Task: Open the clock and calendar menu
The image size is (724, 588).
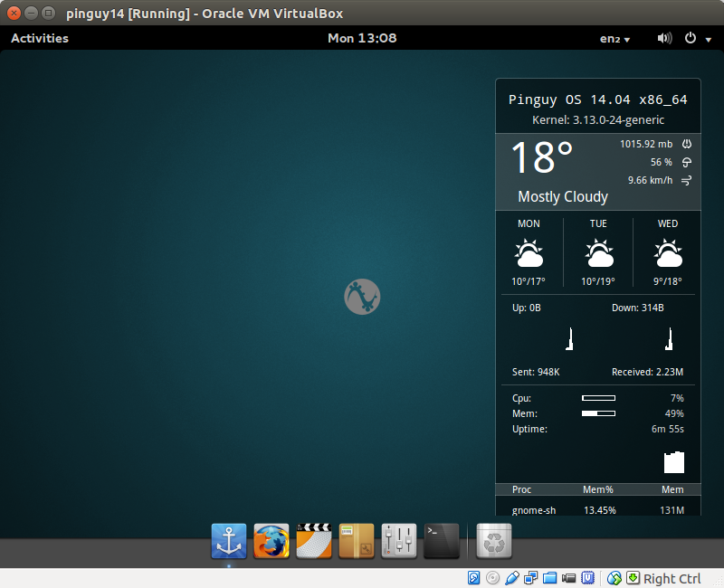Action: point(362,38)
